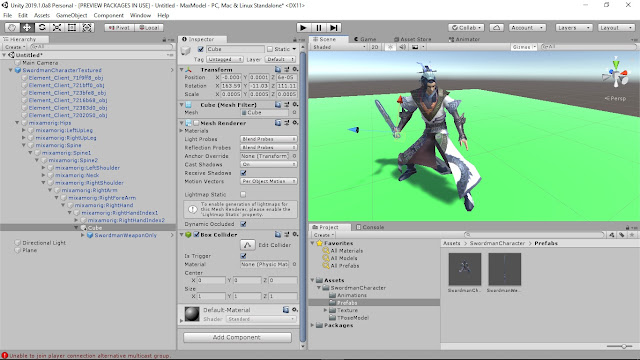
Task: Open scene effects image icon
Action: (415, 47)
